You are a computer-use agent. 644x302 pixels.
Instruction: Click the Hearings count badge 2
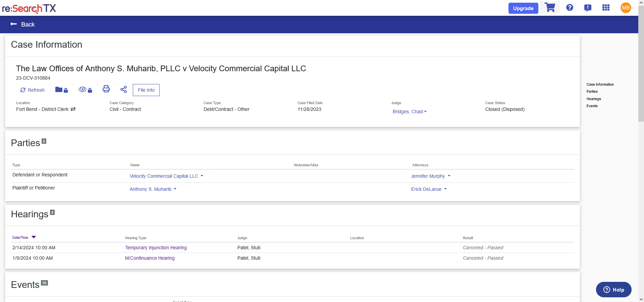(52, 212)
